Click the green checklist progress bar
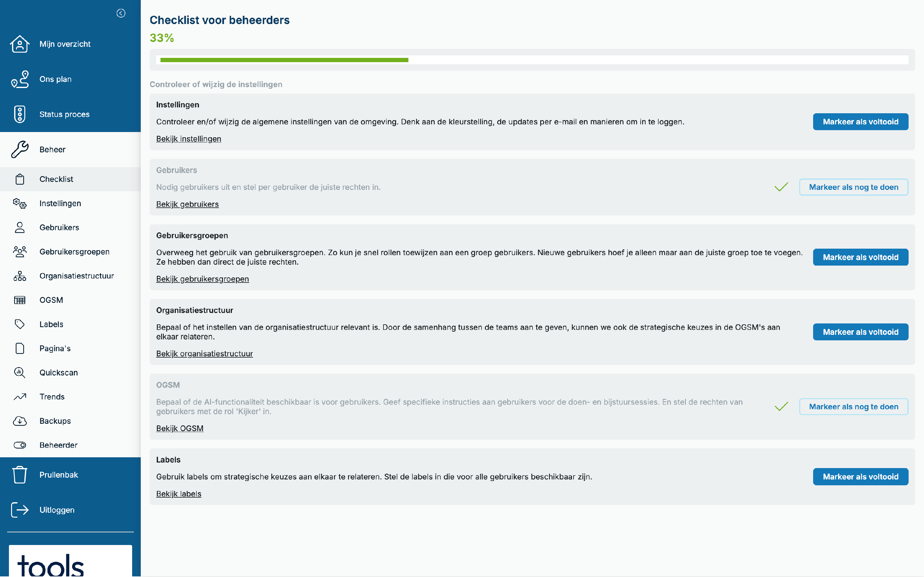 click(x=284, y=60)
